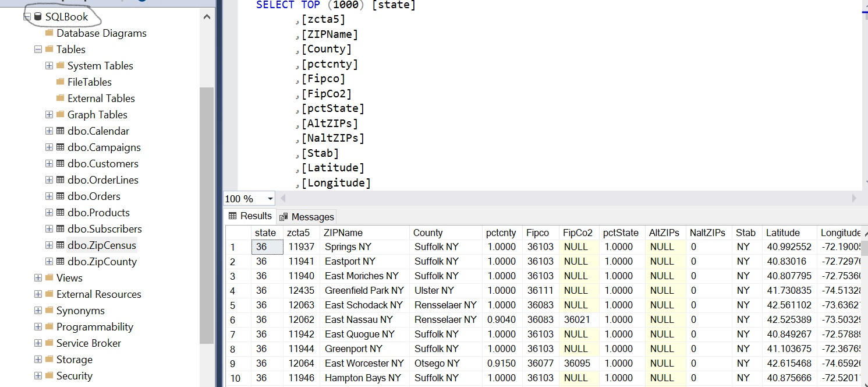Click the dbo.Calendar table icon
This screenshot has width=868, height=387.
(60, 131)
